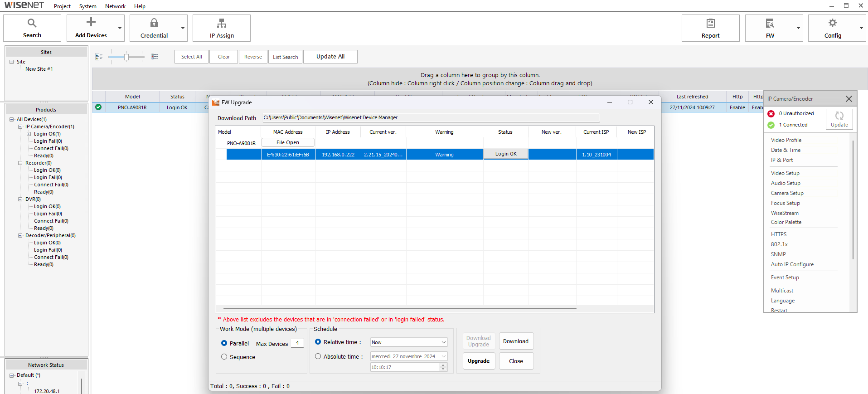This screenshot has width=868, height=394.
Task: Click the Clear button
Action: pos(223,57)
